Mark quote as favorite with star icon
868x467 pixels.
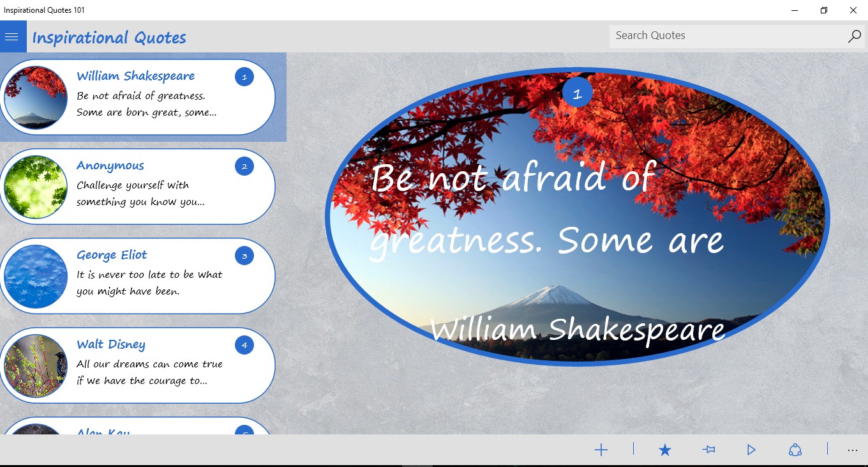click(x=665, y=450)
